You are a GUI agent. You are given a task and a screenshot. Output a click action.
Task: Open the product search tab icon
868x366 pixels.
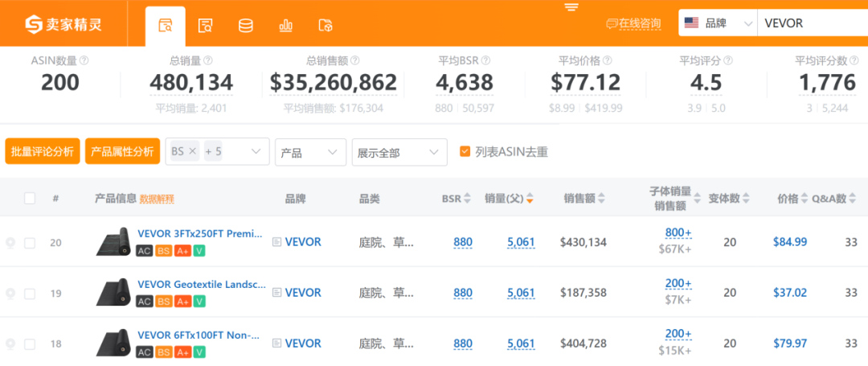[165, 26]
